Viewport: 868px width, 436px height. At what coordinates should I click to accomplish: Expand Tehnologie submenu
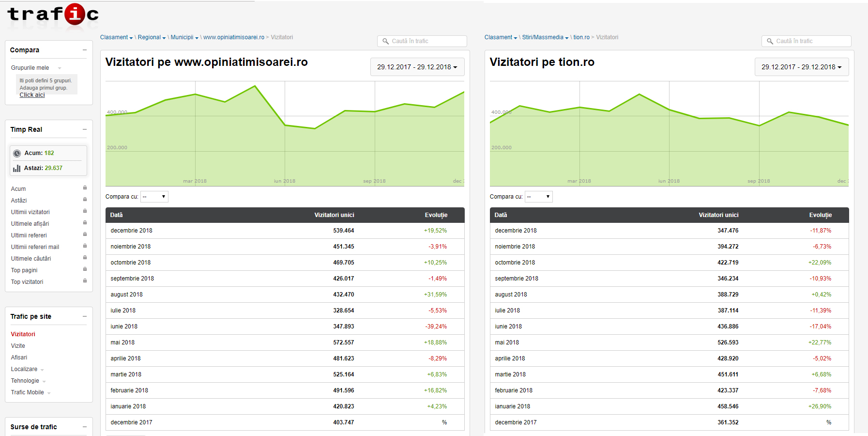point(44,381)
